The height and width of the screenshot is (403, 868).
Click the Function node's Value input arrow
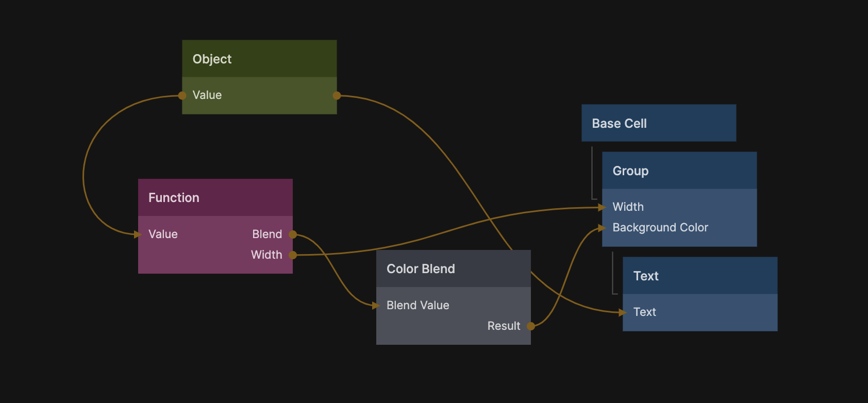tap(138, 234)
